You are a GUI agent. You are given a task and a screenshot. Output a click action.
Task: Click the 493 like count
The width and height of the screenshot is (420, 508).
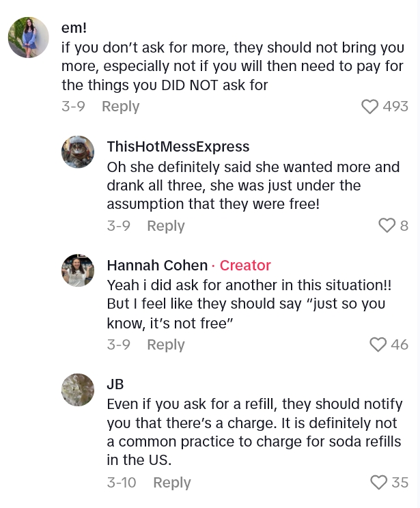pos(395,107)
